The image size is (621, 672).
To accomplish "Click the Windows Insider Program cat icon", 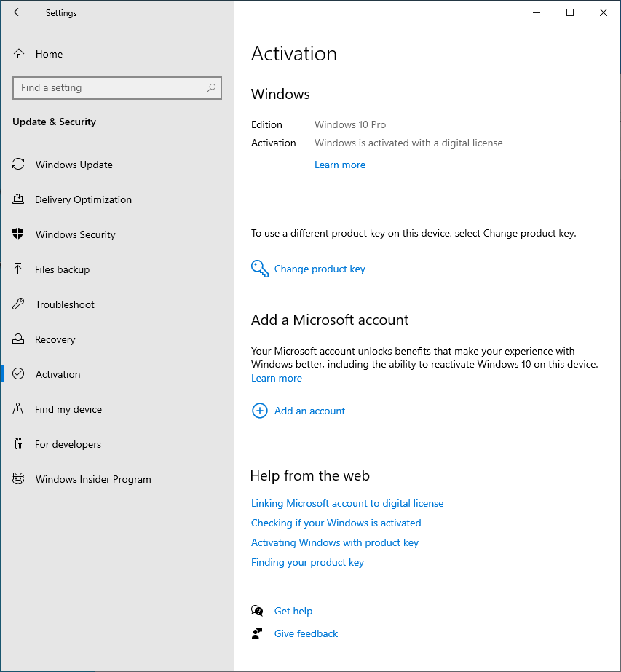I will click(18, 479).
